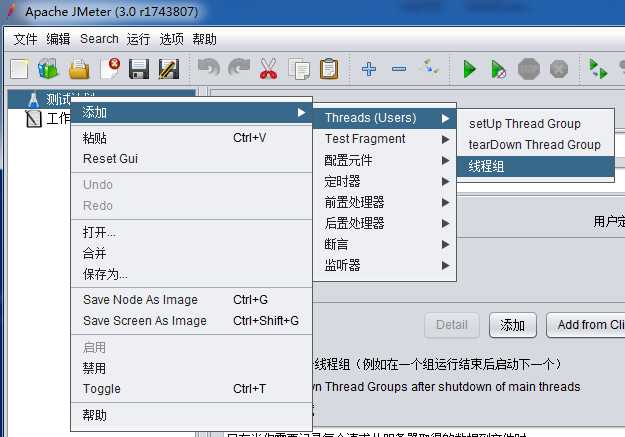Select 粘贴 in context menu

coord(191,138)
